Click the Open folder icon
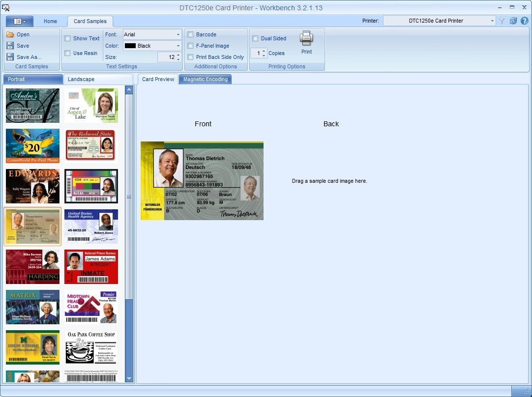532x397 pixels. 10,34
